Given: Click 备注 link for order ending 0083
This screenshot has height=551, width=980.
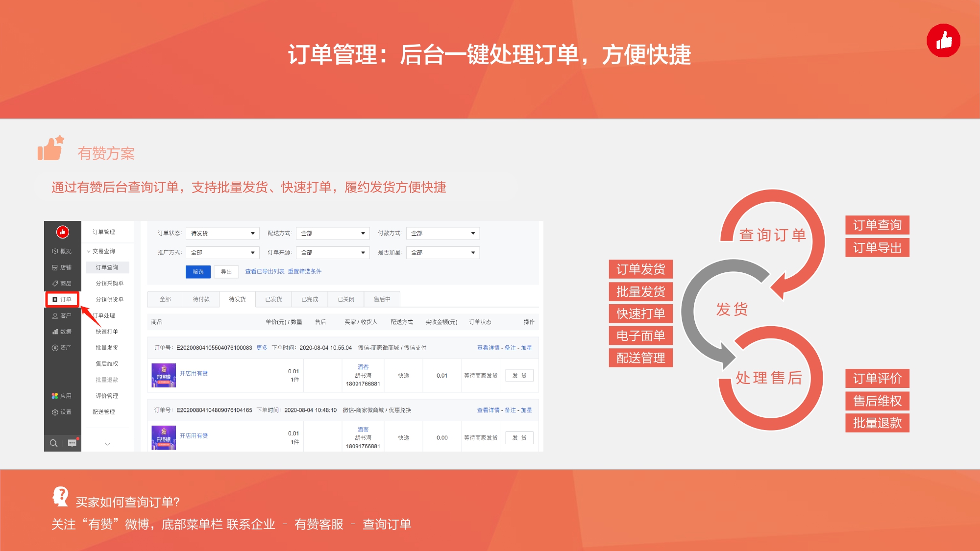Looking at the screenshot, I should pos(510,348).
